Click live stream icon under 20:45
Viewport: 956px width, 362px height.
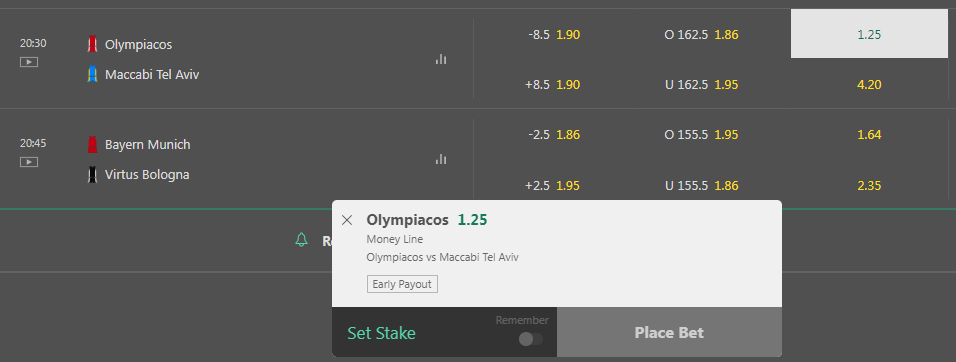(x=29, y=161)
